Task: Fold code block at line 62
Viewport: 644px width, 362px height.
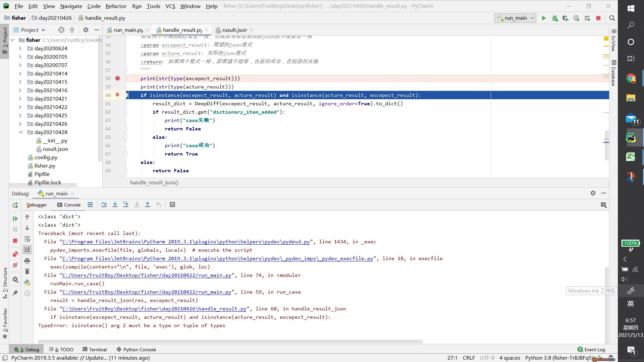Action: [x=126, y=112]
